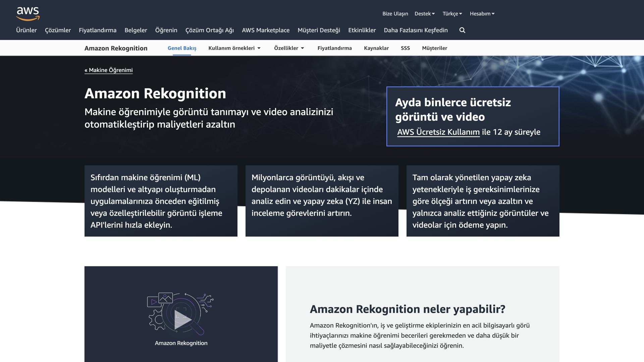Open the search magnifier icon
Screen dimensions: 644x362
[x=462, y=30]
